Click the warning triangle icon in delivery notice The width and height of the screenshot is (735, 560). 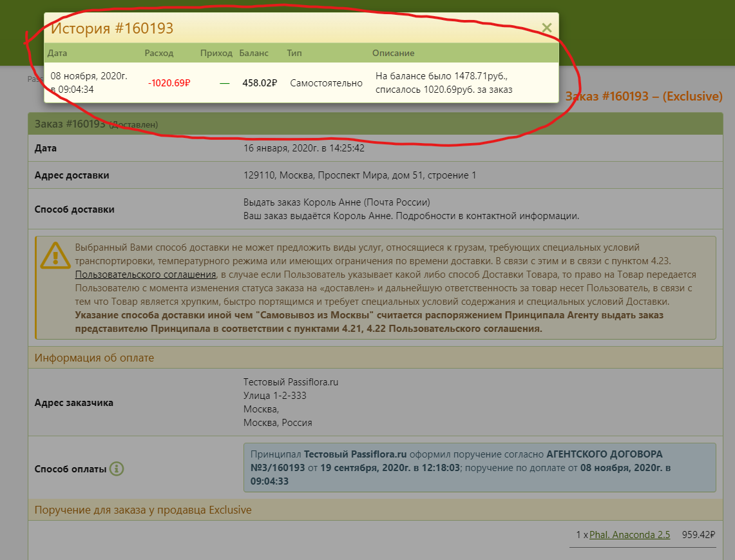55,256
